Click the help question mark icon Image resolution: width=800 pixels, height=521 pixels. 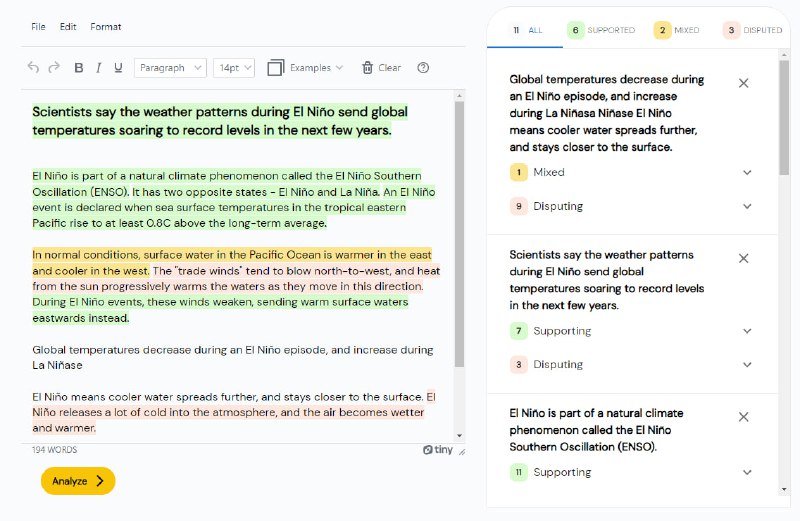423,68
